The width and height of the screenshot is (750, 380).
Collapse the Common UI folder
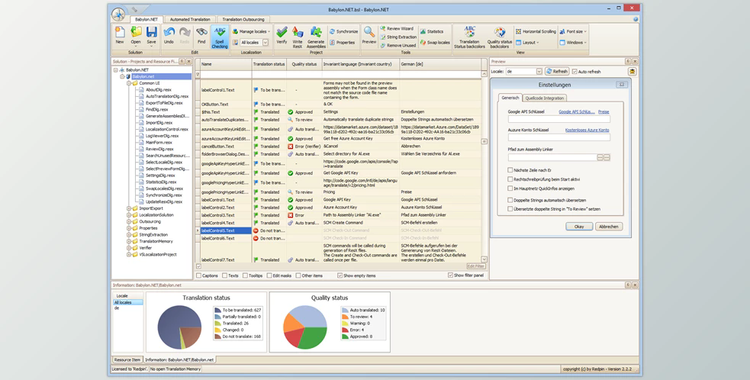(129, 83)
